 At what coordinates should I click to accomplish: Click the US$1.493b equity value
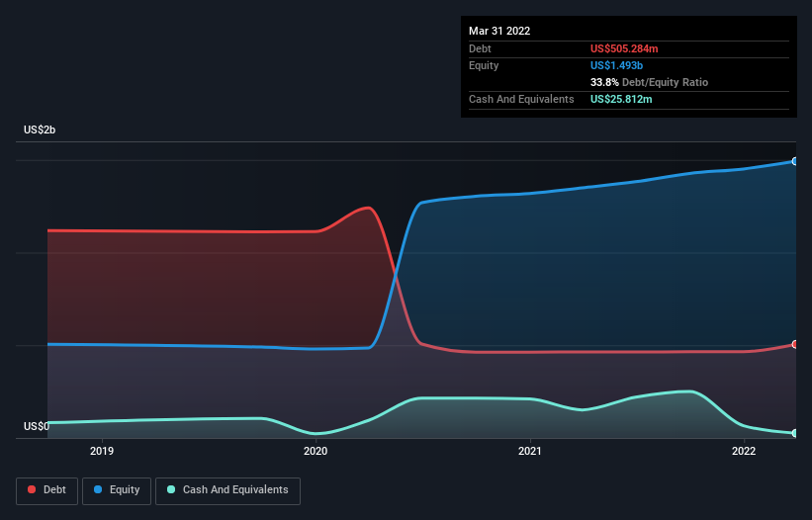coord(616,65)
